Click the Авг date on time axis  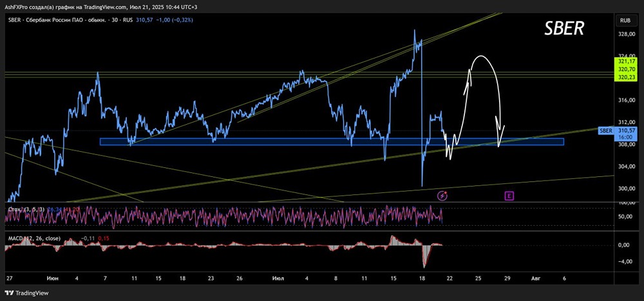[x=535, y=278]
